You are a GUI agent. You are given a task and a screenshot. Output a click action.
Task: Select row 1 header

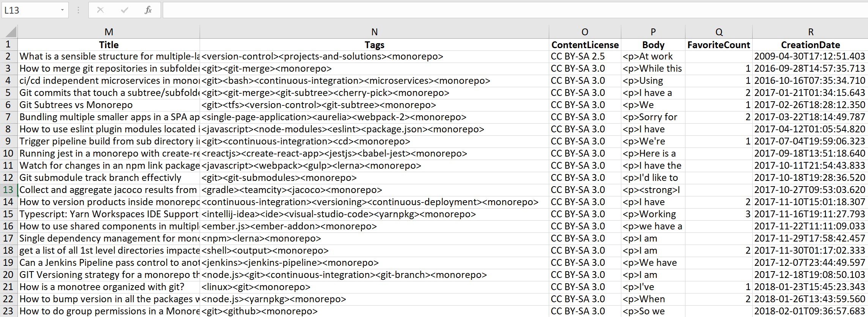[8, 45]
